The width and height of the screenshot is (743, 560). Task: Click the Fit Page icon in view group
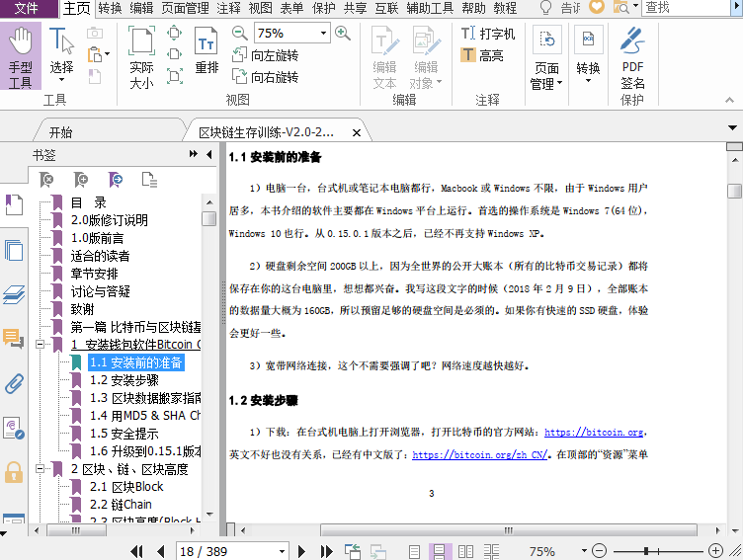tap(175, 33)
